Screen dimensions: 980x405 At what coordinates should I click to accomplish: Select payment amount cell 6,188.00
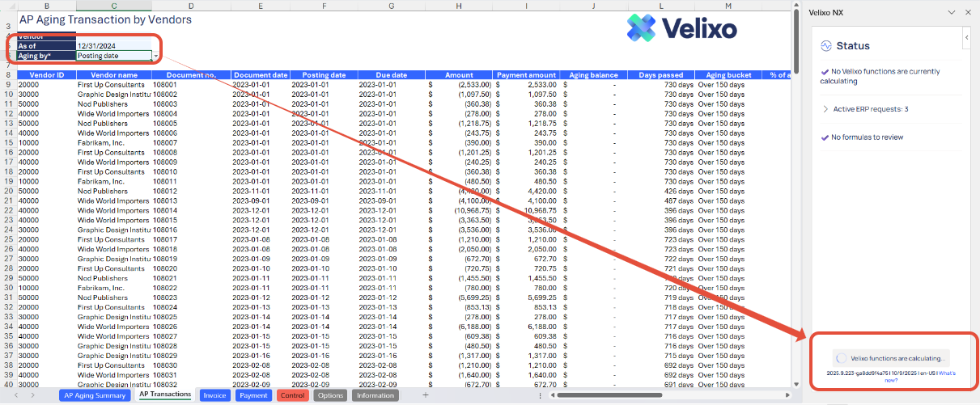(x=526, y=327)
